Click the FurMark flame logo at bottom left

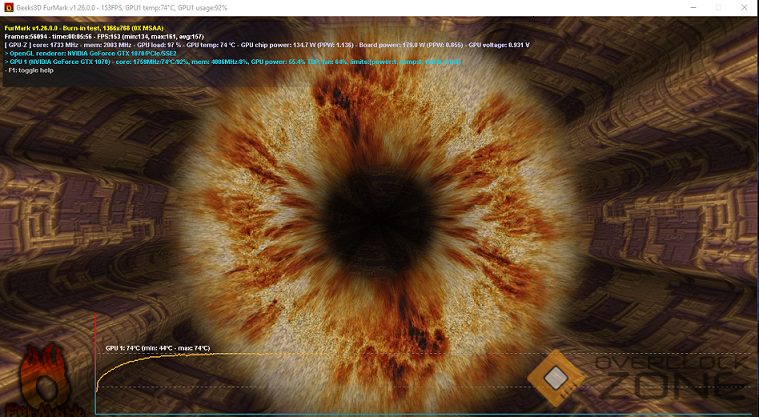coord(45,381)
